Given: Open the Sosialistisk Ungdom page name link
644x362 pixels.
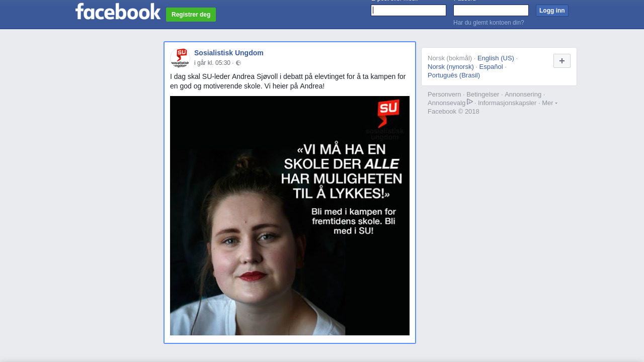Looking at the screenshot, I should click(x=228, y=53).
